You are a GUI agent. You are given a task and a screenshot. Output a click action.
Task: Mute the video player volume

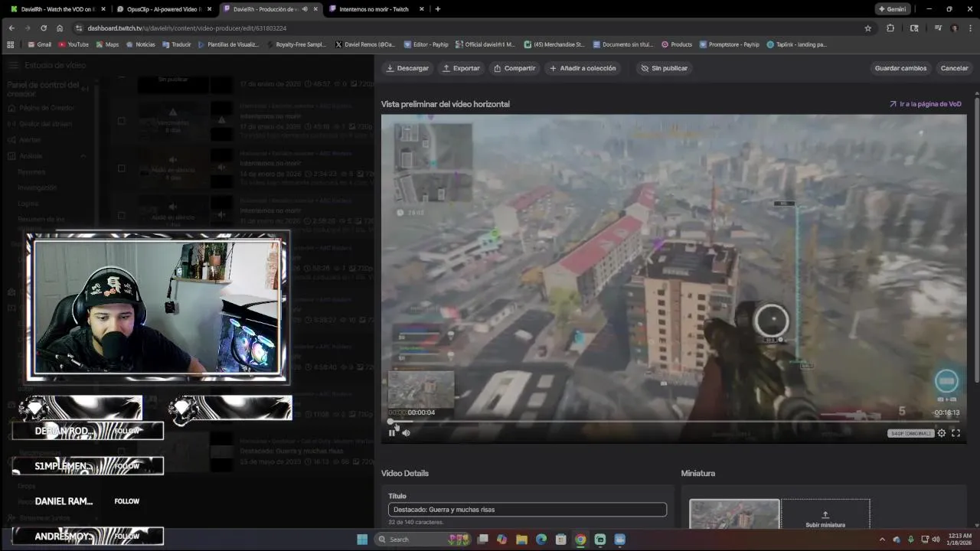click(x=406, y=433)
